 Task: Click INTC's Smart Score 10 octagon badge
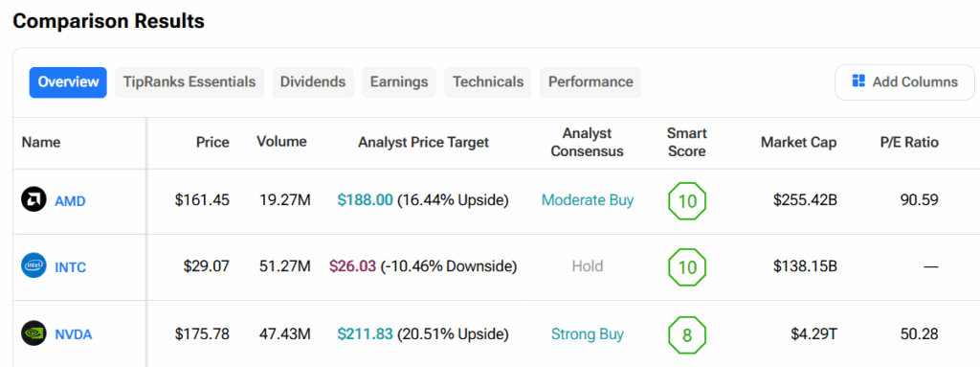(687, 267)
